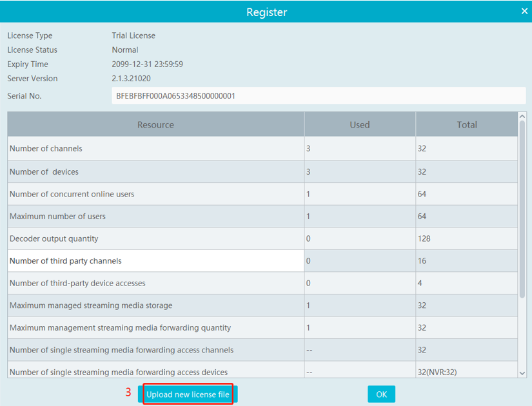
Task: Select the Resource column header
Action: click(x=155, y=125)
